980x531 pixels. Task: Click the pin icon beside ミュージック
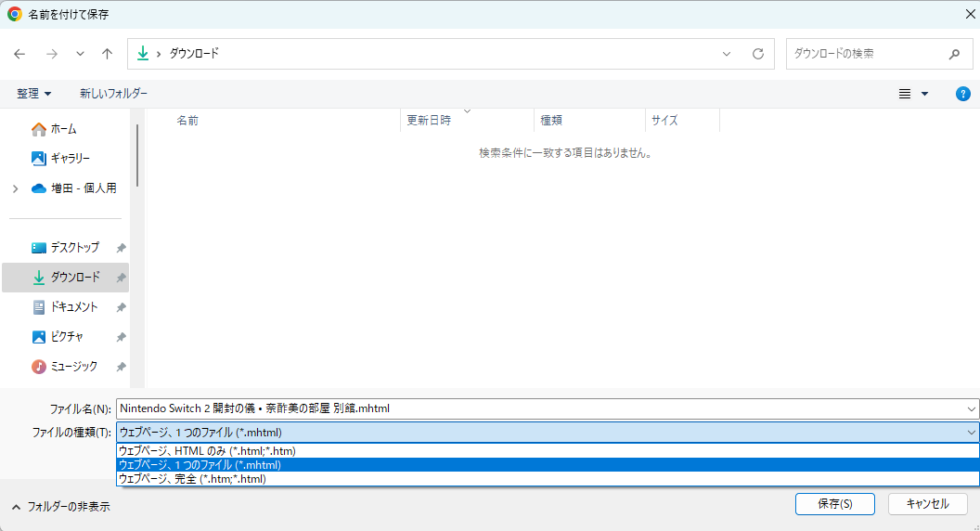122,367
